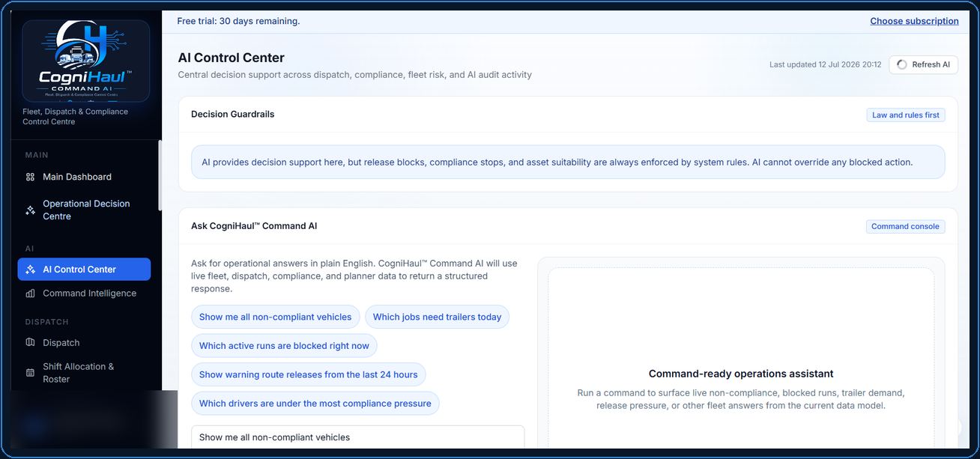Click the AI Control Center sparkle icon
Viewport: 980px width, 459px height.
[30, 270]
